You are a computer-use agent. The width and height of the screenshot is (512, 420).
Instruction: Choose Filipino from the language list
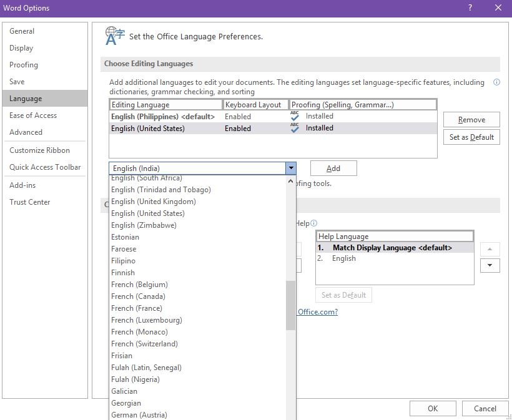pos(123,260)
